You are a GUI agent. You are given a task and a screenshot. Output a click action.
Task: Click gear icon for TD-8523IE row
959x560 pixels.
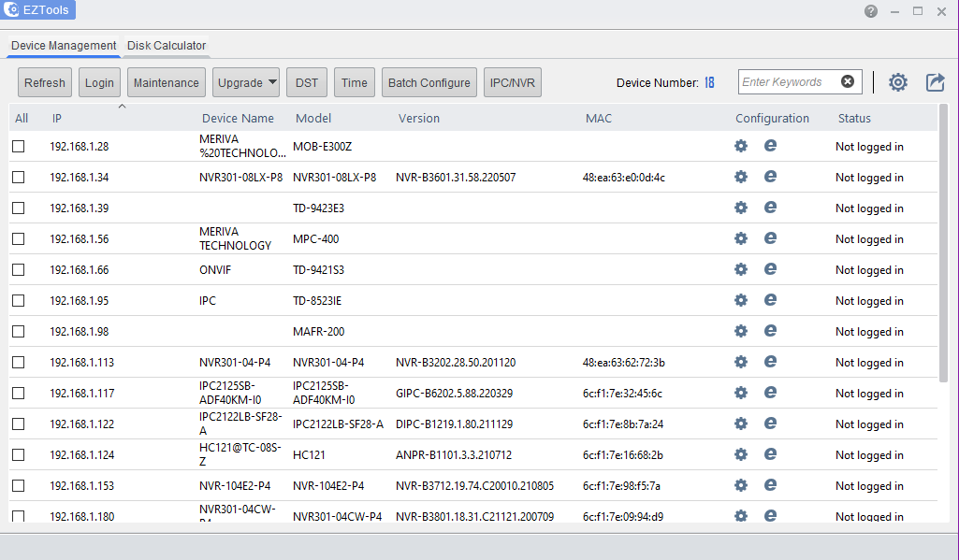coord(741,299)
